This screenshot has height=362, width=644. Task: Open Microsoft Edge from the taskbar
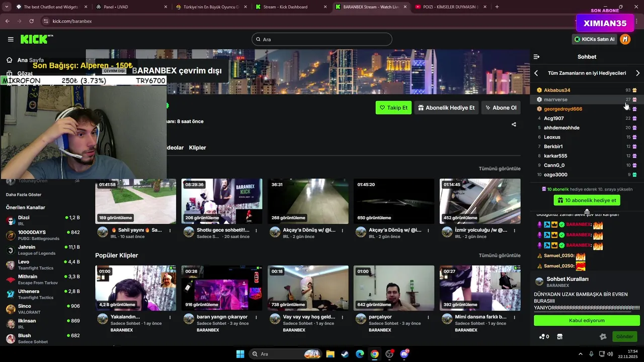click(x=360, y=354)
